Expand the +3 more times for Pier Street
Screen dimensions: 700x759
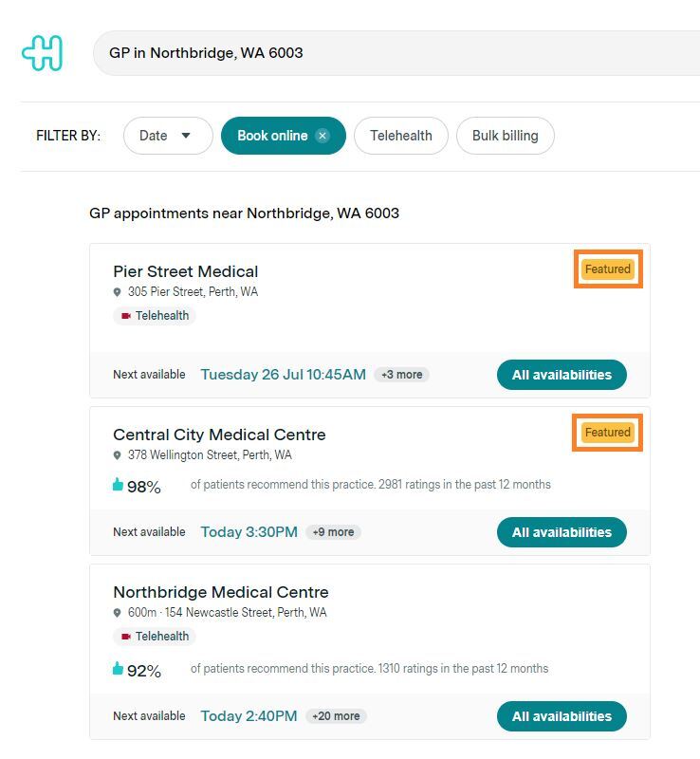[401, 375]
